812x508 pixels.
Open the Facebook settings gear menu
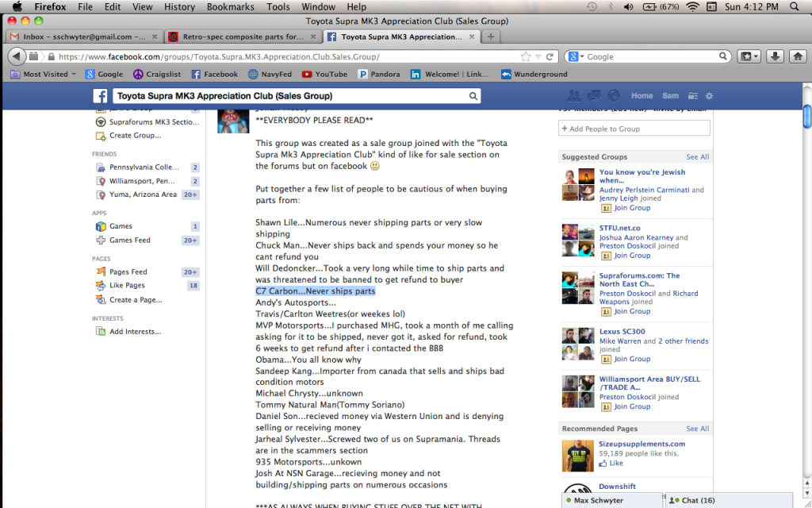pyautogui.click(x=710, y=96)
